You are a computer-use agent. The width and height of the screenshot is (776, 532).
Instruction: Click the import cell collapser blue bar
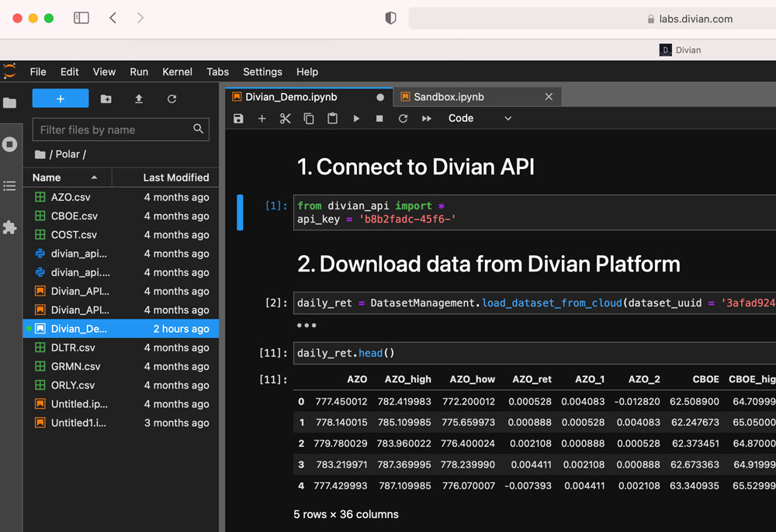[x=240, y=212]
